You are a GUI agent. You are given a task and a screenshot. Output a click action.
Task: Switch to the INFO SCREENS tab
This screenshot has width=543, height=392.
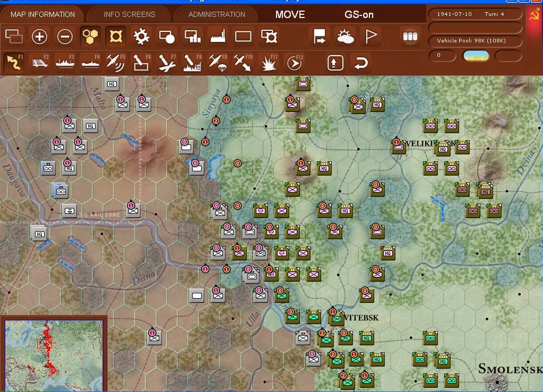(x=130, y=14)
